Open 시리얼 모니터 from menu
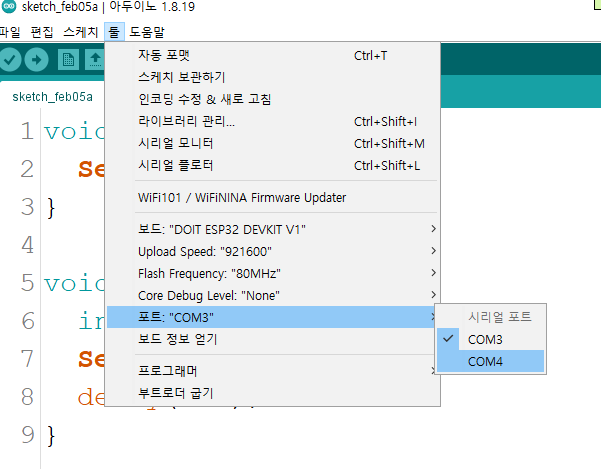The height and width of the screenshot is (469, 601). click(272, 143)
